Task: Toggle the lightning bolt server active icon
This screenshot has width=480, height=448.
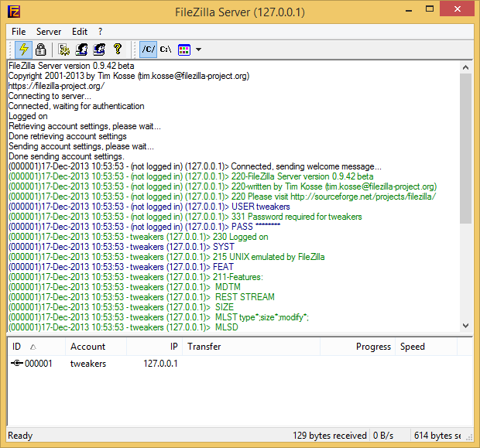Action: coord(24,50)
